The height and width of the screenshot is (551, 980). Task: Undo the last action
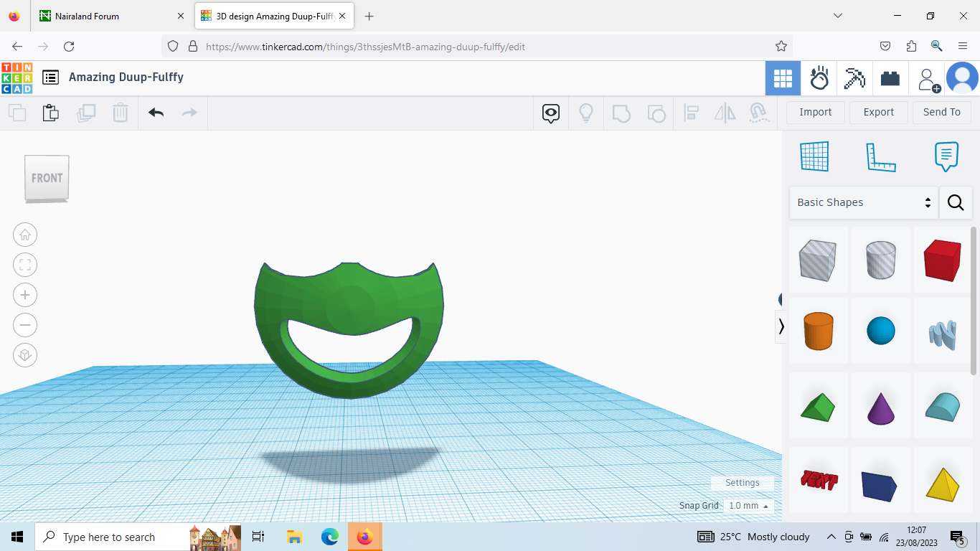point(156,113)
